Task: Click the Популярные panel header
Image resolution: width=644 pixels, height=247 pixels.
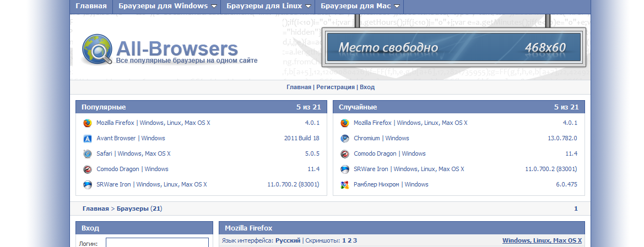Action: (201, 107)
